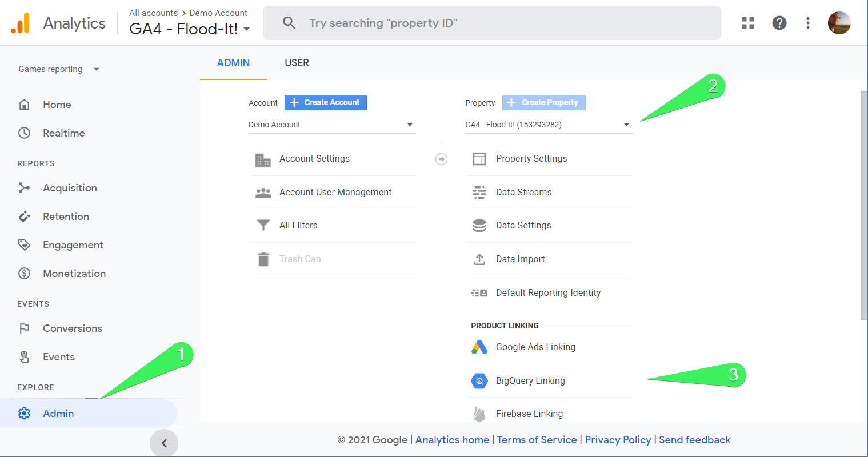The width and height of the screenshot is (868, 457).
Task: Click in the property ID search field
Action: [491, 23]
